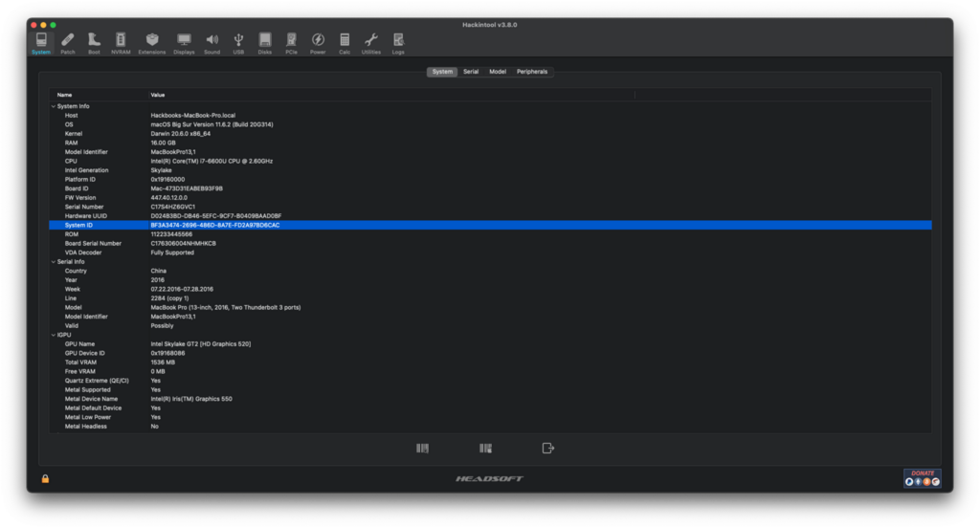Select the Host row
Viewport: 980px width, 528px height.
(x=491, y=116)
